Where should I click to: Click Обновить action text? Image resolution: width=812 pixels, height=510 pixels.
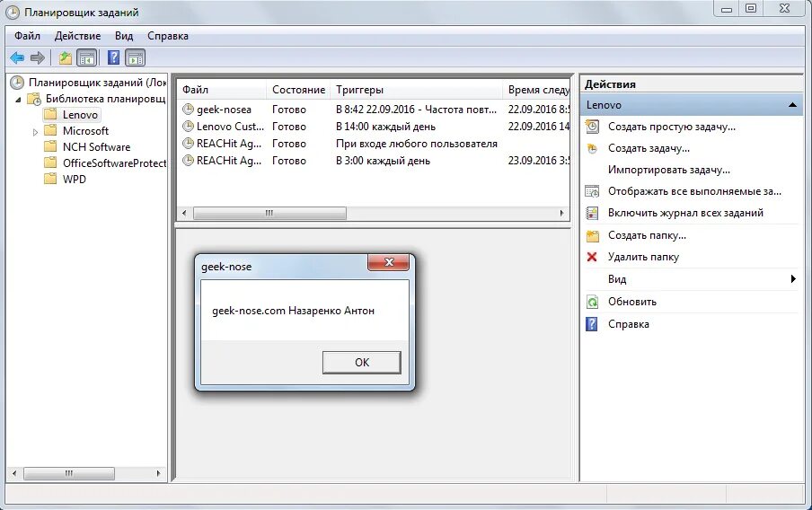(632, 302)
